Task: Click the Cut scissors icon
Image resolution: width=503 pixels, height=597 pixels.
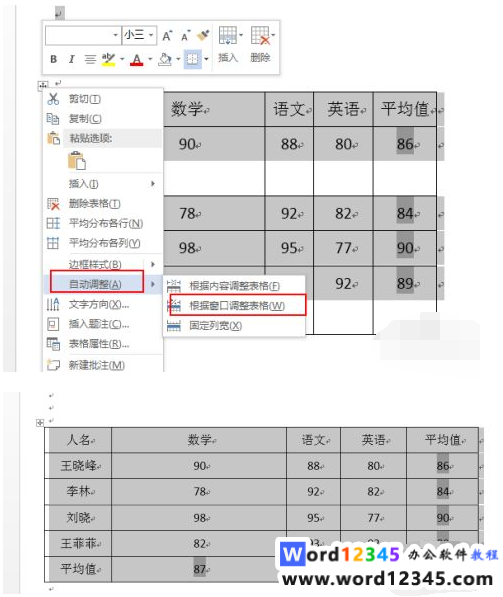Action: tap(53, 99)
